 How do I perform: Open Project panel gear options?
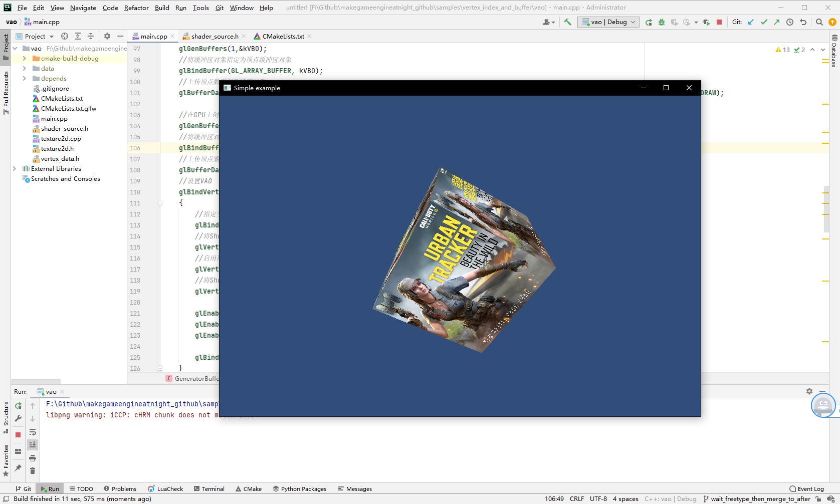[107, 36]
